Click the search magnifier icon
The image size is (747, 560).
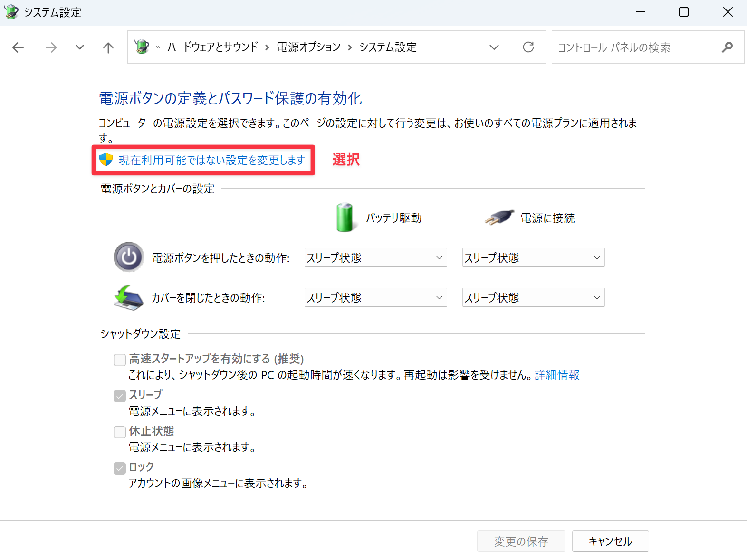click(x=727, y=47)
